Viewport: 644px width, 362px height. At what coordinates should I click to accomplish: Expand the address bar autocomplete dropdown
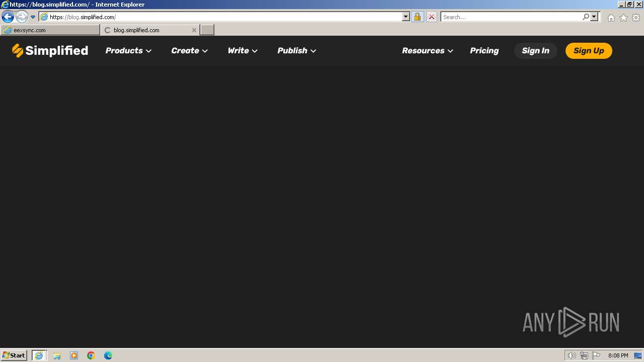(406, 17)
